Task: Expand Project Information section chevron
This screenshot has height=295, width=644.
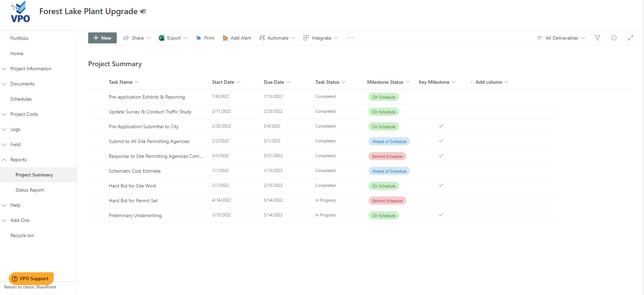Action: click(4, 69)
